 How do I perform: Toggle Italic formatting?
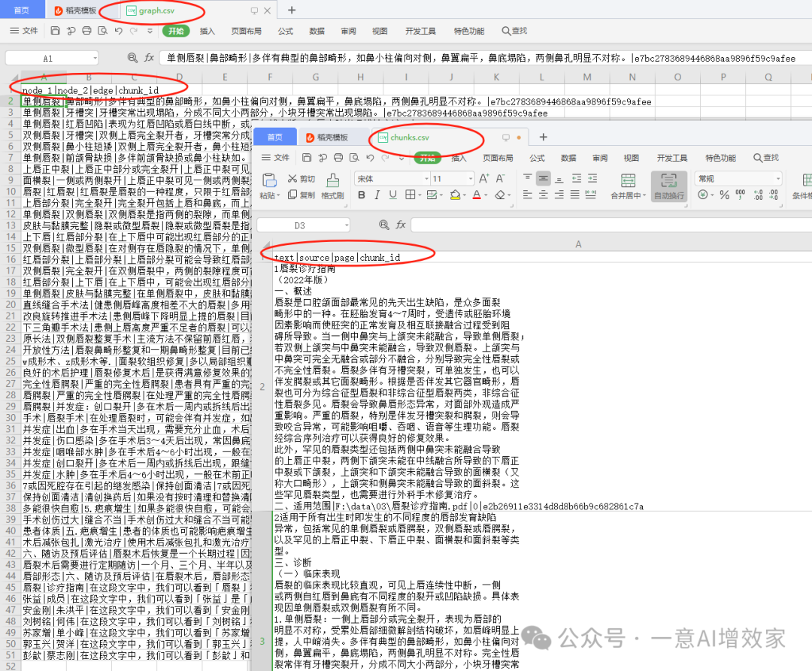pos(377,195)
